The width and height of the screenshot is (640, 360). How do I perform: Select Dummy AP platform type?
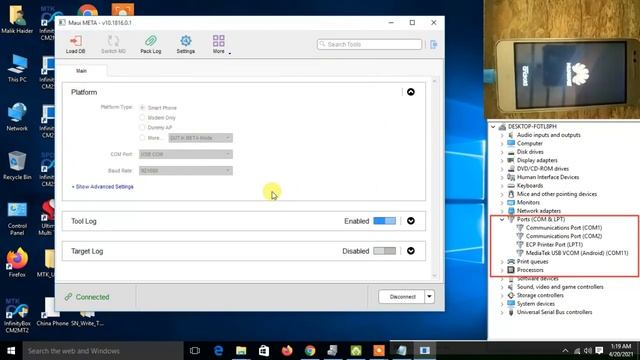142,127
